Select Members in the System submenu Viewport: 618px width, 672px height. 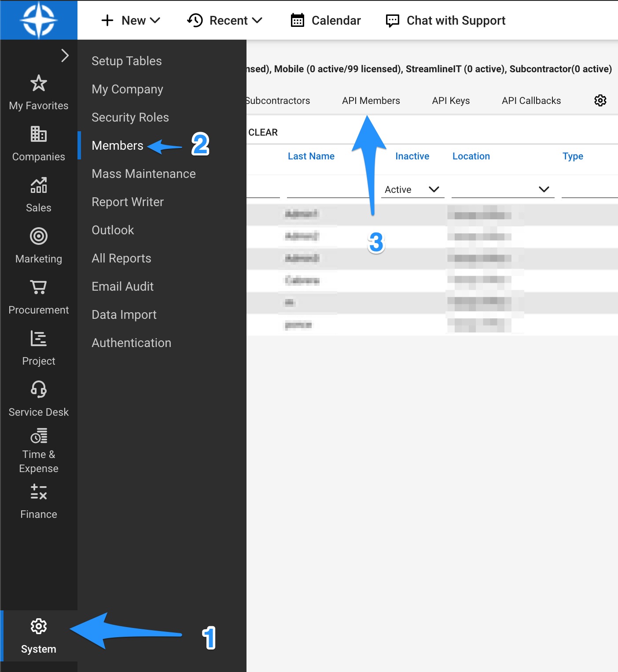[118, 146]
